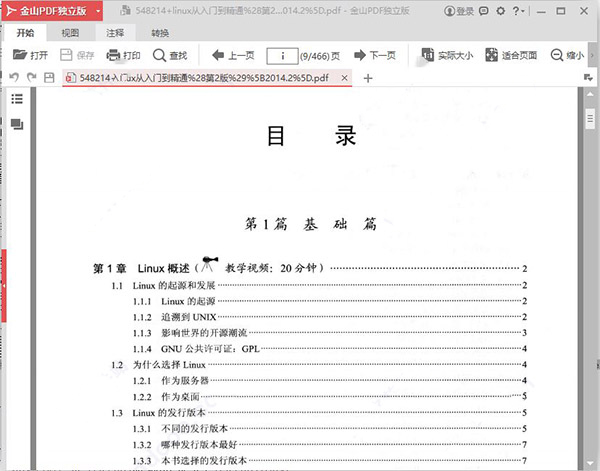Show page thumbnails sidebar icon
600x471 pixels.
17,124
